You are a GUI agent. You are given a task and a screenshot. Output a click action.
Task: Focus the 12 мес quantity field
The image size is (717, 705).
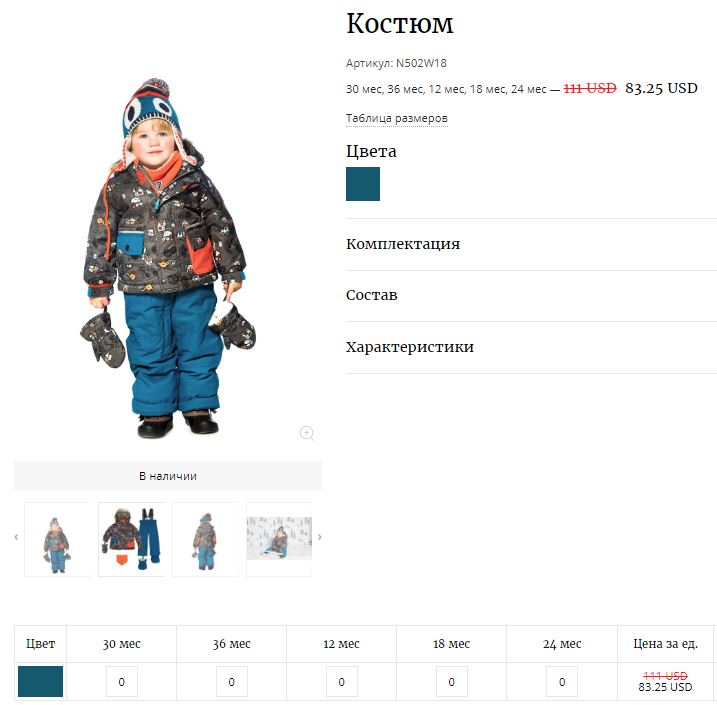click(x=342, y=681)
